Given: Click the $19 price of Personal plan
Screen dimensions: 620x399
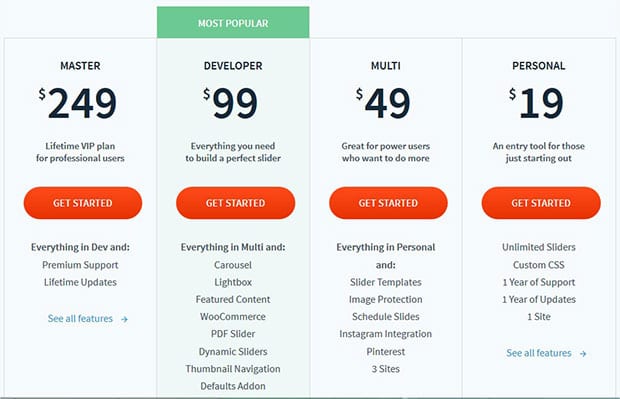Looking at the screenshot, I should (x=536, y=103).
